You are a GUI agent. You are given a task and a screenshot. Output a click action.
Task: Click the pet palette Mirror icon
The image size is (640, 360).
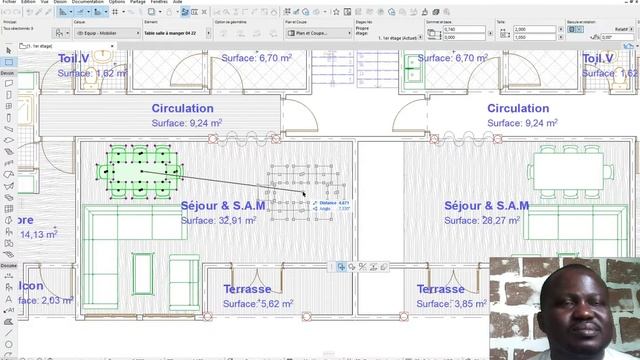click(362, 267)
